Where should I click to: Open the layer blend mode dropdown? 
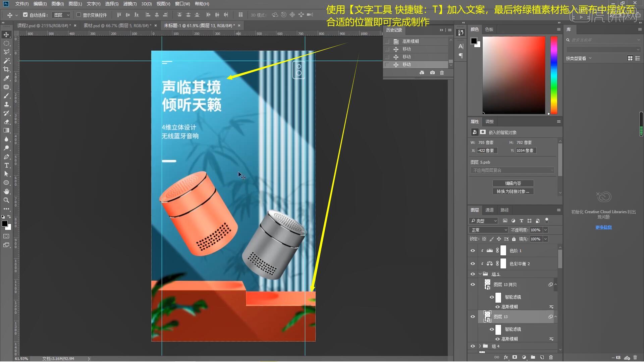coord(488,230)
